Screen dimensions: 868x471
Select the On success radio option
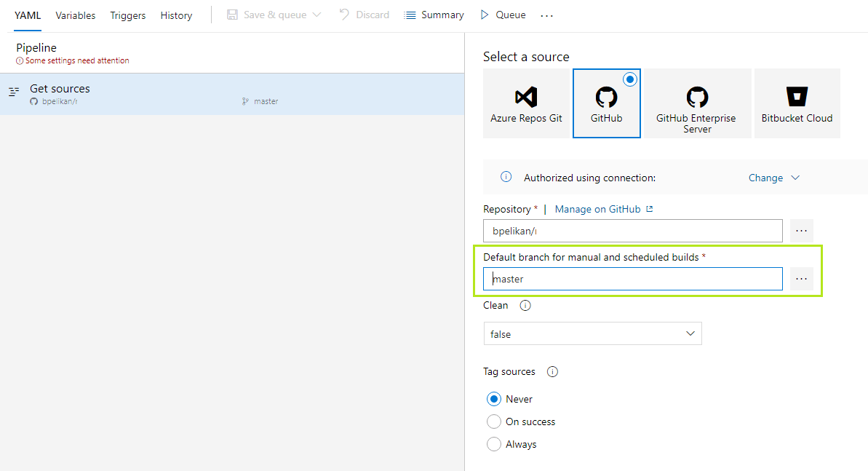(x=494, y=421)
